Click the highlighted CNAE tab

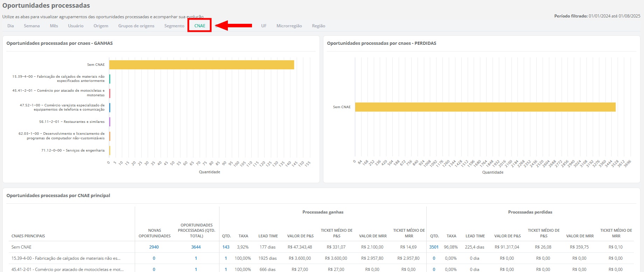point(199,26)
